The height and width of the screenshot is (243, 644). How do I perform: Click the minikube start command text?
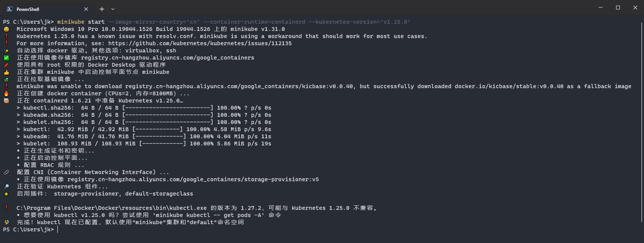(81, 22)
